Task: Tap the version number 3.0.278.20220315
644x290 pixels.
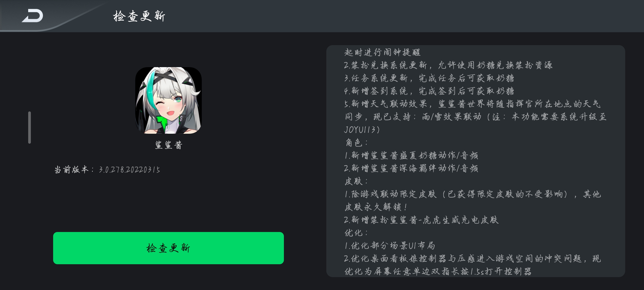Action: pos(130,170)
